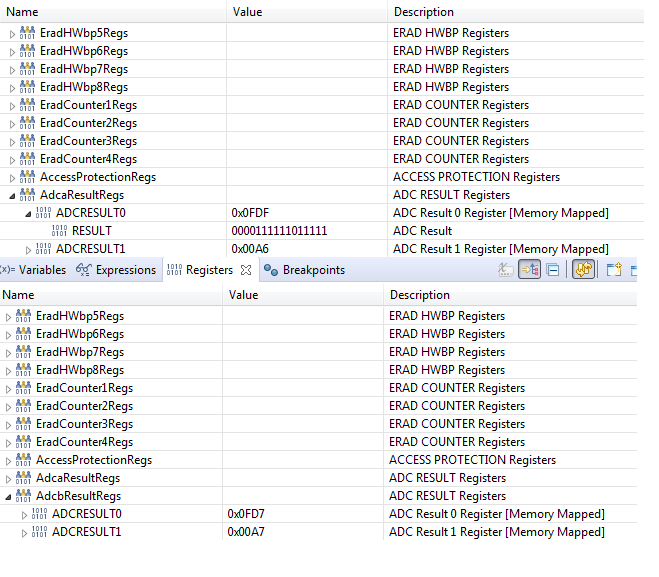Click the ADCRESULT0 register icon under AdcbResultRegs
The image size is (659, 577).
click(x=40, y=514)
